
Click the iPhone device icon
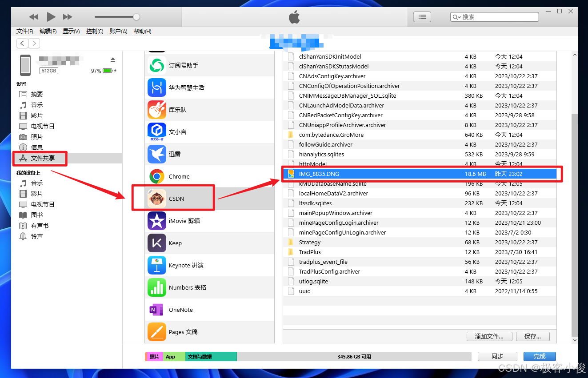click(x=25, y=65)
